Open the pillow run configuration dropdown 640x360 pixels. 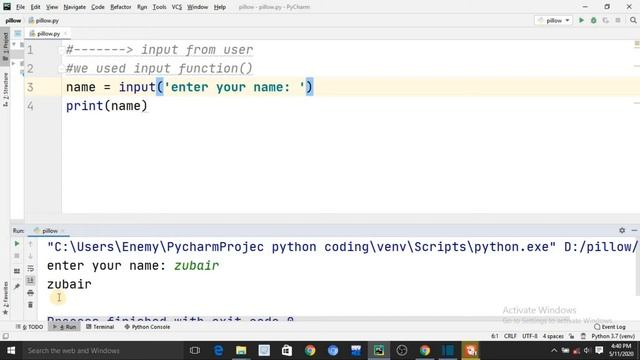click(x=553, y=20)
